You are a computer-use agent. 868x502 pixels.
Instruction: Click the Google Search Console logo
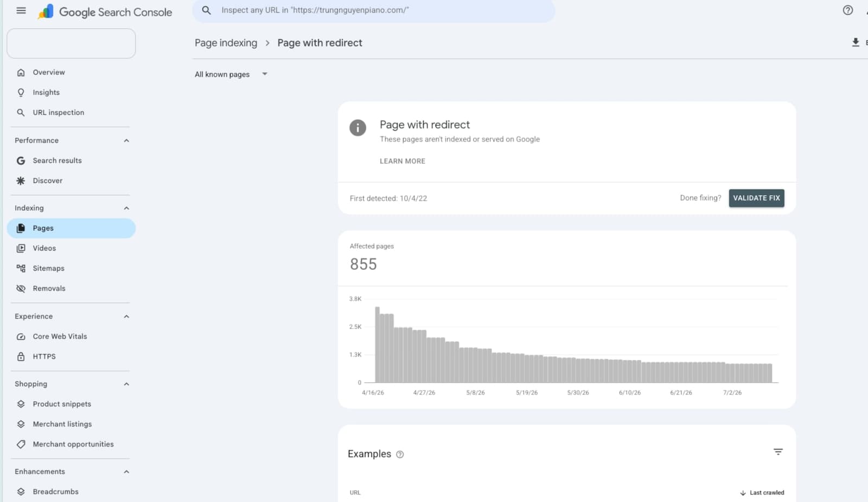point(105,12)
